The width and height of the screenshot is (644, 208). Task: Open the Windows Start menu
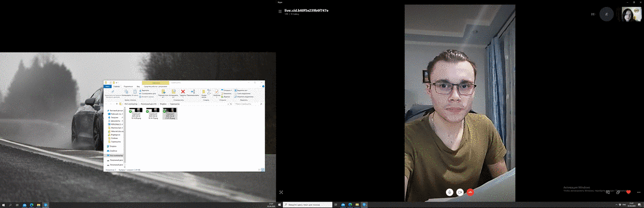[3, 205]
